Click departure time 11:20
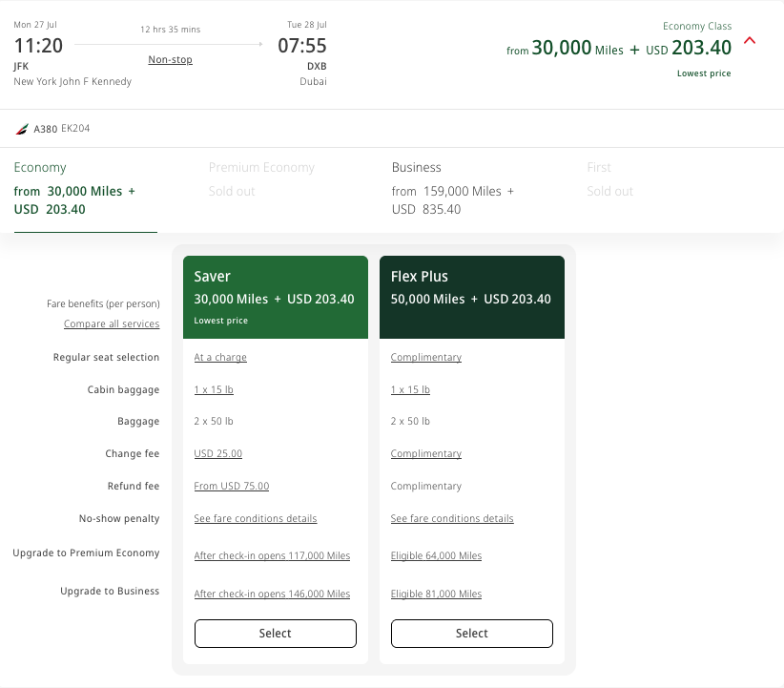The width and height of the screenshot is (784, 688). (x=38, y=46)
